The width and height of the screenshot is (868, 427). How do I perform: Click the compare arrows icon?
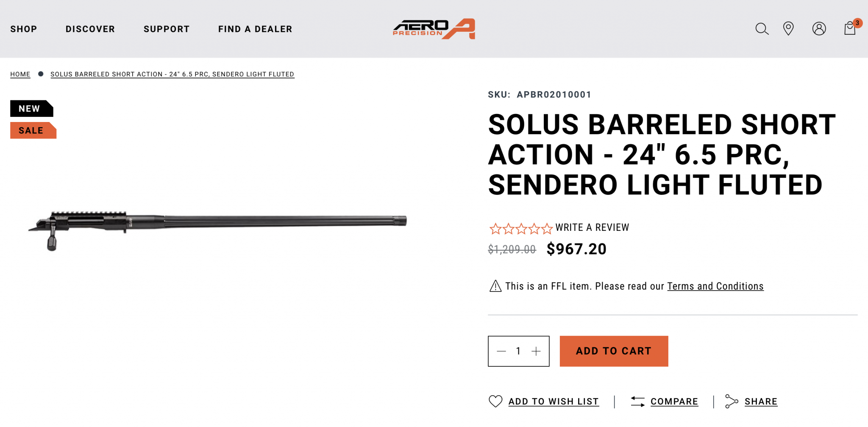(637, 401)
